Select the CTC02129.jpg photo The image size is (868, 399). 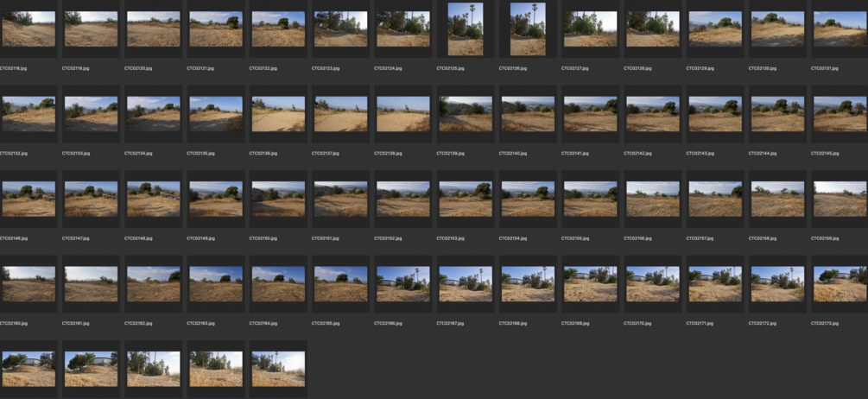(x=715, y=28)
